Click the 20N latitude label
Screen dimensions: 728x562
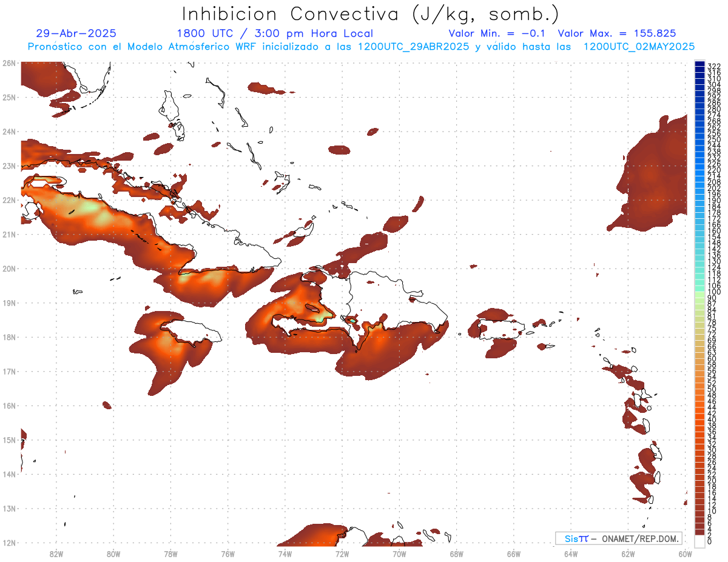click(x=8, y=269)
